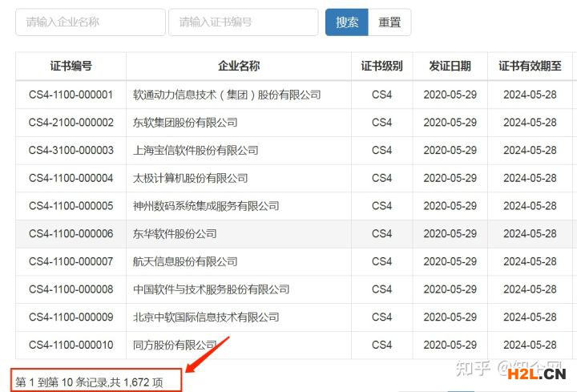Click the record count text showing 1,672 项

[x=90, y=382]
